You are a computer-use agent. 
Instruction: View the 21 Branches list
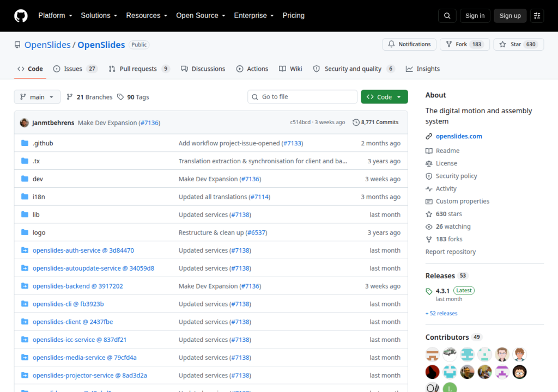tap(89, 97)
